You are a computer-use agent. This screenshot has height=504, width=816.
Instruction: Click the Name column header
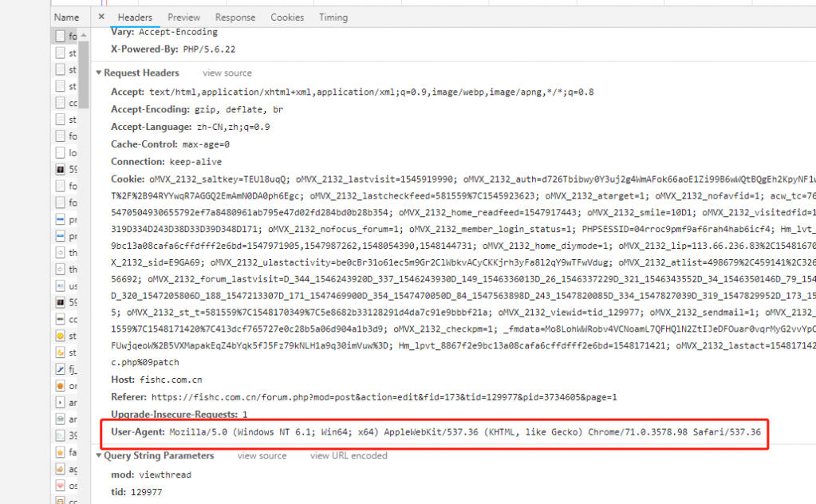click(x=67, y=17)
